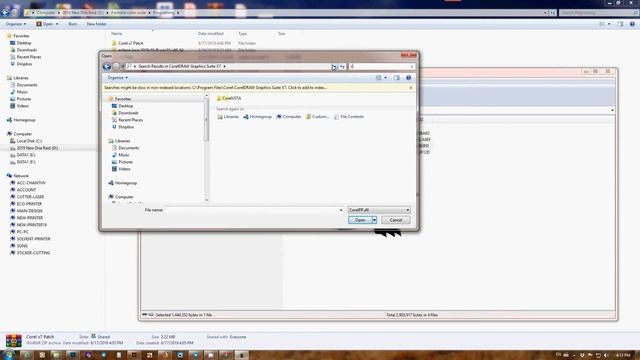
Task: Click Burn in Explorer toolbar
Action: 73,24
